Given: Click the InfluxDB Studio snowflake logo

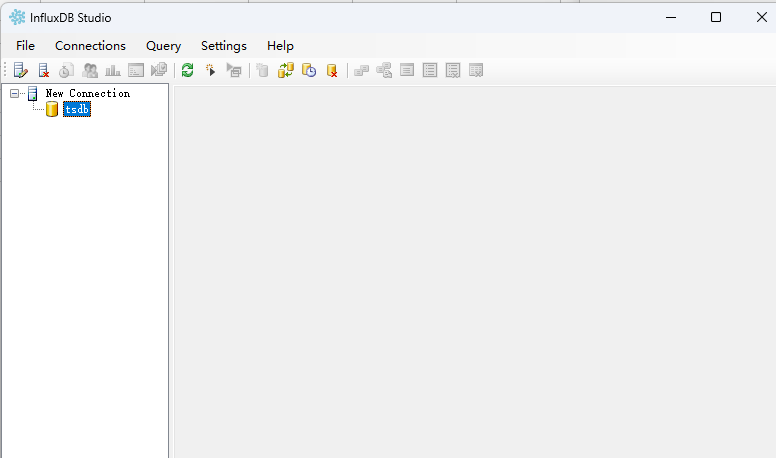Looking at the screenshot, I should click(x=17, y=17).
